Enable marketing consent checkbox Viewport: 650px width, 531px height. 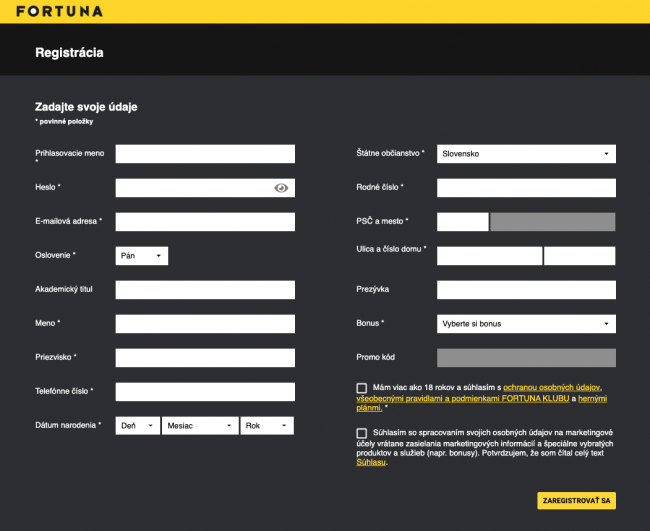click(x=361, y=433)
